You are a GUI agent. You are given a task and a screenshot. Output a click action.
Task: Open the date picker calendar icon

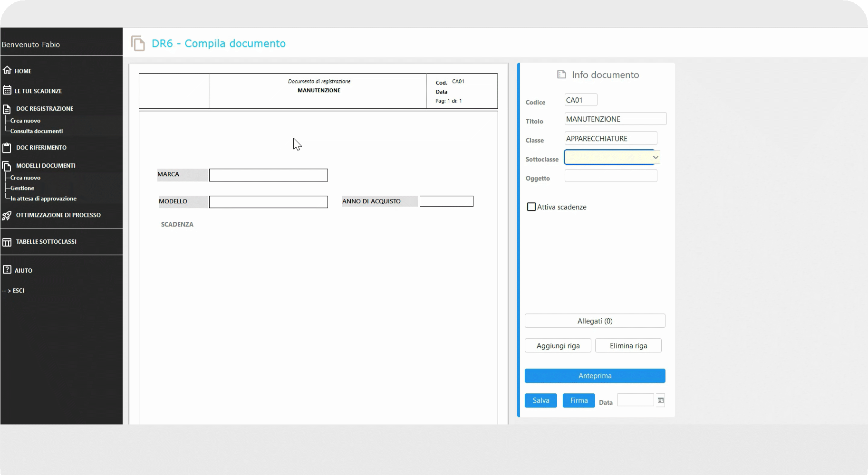click(x=660, y=400)
